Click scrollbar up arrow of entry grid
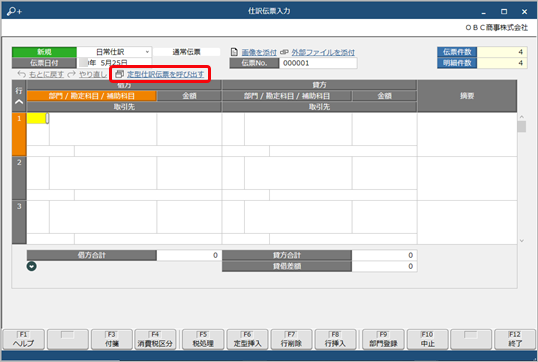Screen dimensions: 538x362 [x=522, y=117]
